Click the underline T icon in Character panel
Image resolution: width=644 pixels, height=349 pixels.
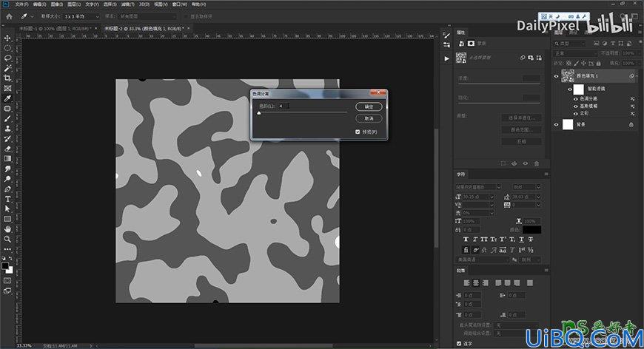tap(522, 239)
